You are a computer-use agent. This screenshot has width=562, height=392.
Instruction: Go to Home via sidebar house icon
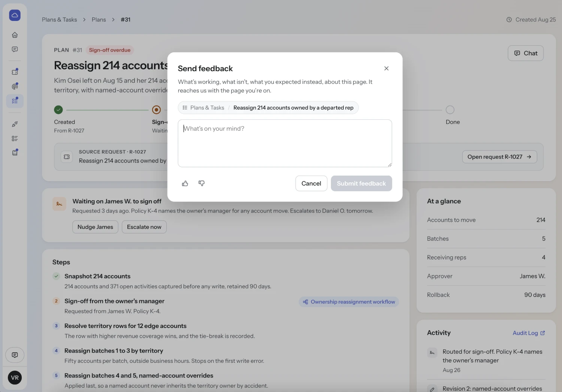point(15,35)
